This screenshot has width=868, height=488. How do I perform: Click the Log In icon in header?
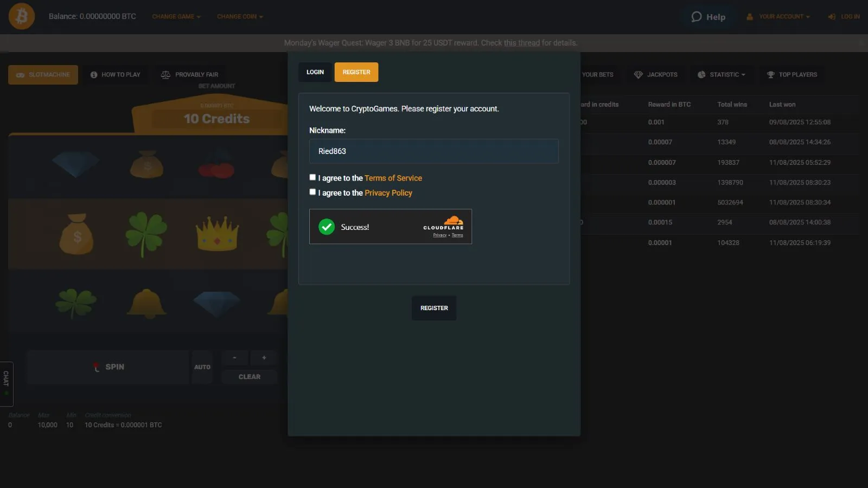[832, 17]
